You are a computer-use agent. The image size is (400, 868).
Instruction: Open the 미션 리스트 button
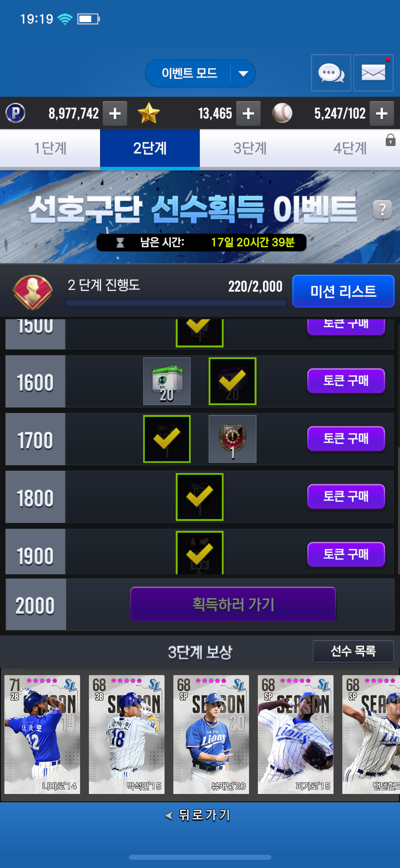[343, 291]
